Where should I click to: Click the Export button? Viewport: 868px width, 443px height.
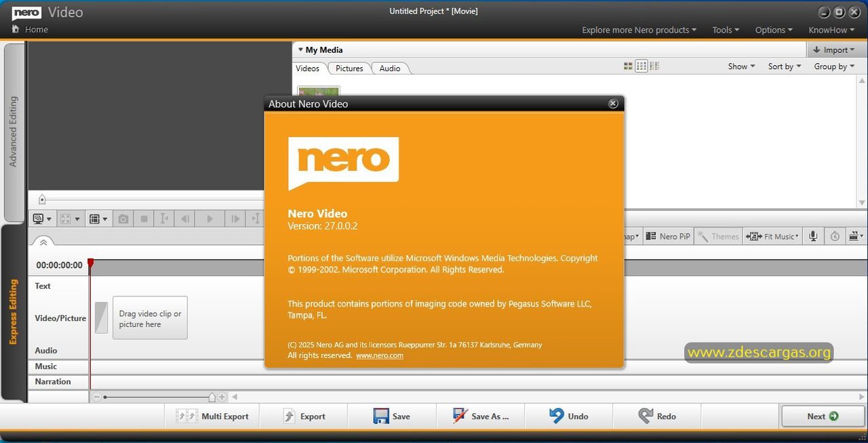point(303,417)
